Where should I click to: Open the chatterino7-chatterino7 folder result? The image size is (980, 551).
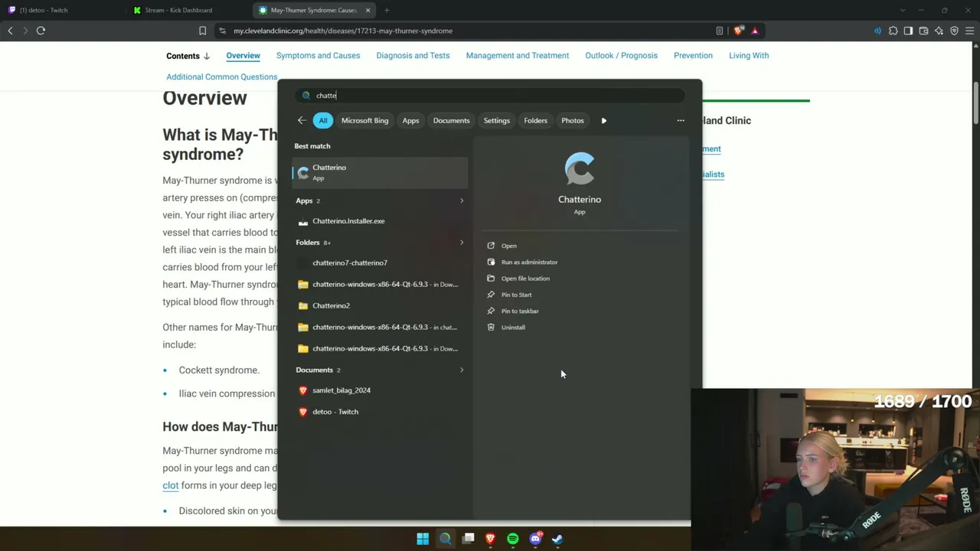coord(380,262)
